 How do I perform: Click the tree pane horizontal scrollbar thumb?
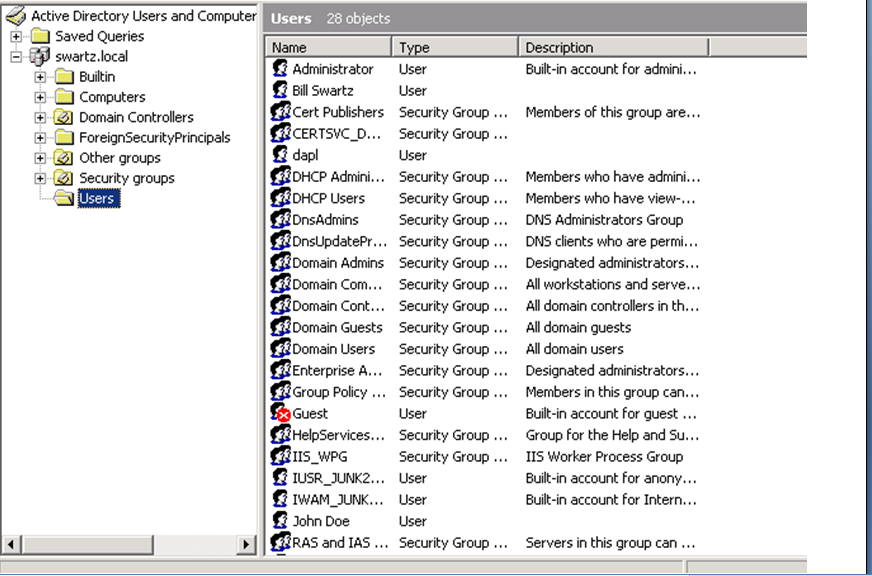click(x=87, y=544)
